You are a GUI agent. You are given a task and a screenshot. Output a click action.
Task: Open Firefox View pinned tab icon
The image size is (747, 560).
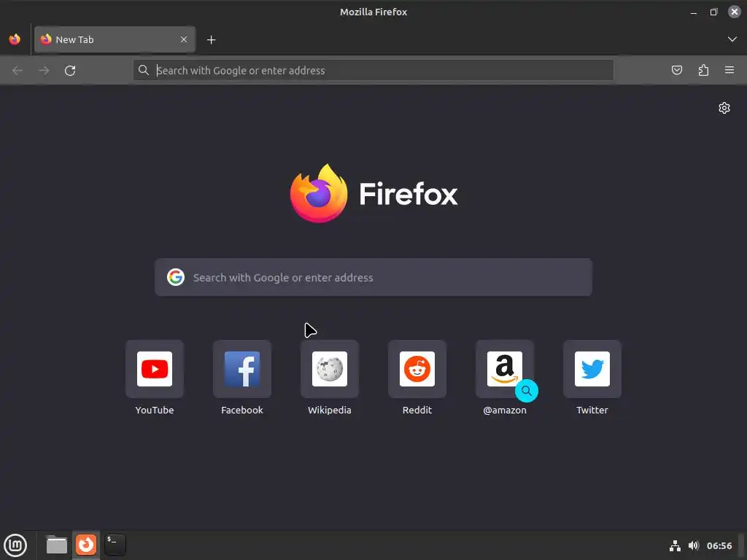coord(15,39)
